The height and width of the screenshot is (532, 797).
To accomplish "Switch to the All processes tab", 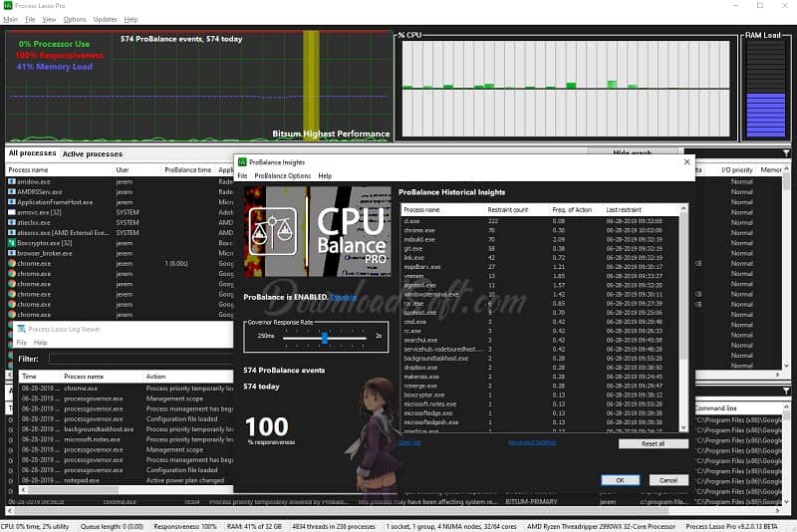I will [x=32, y=153].
